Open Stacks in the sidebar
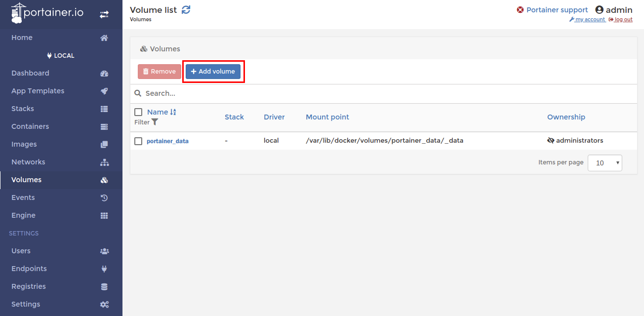This screenshot has width=644, height=316. click(23, 109)
